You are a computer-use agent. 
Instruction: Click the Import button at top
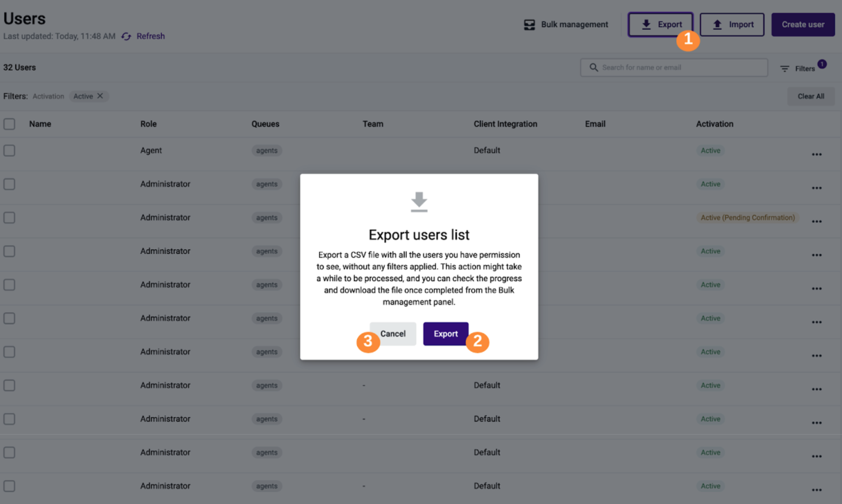pos(732,24)
